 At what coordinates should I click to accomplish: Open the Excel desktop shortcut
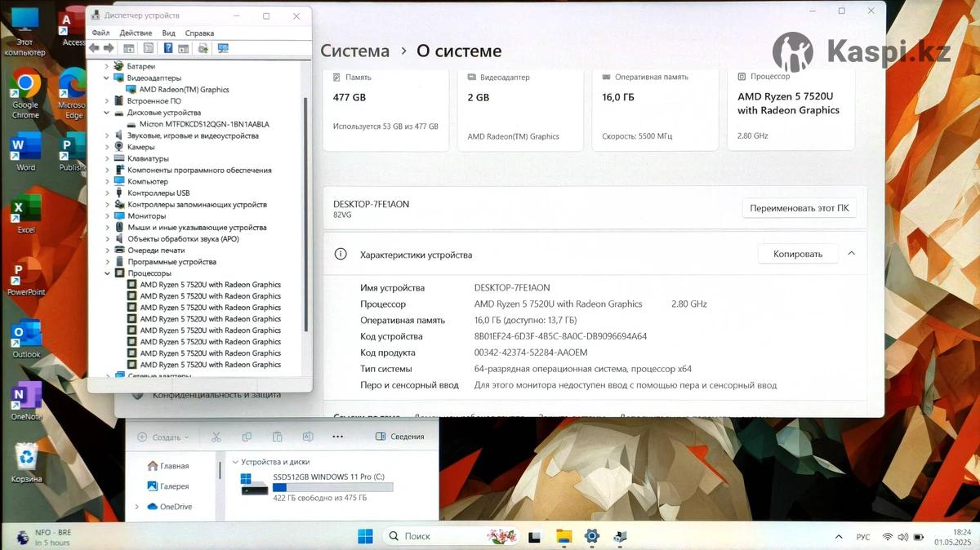tap(25, 215)
